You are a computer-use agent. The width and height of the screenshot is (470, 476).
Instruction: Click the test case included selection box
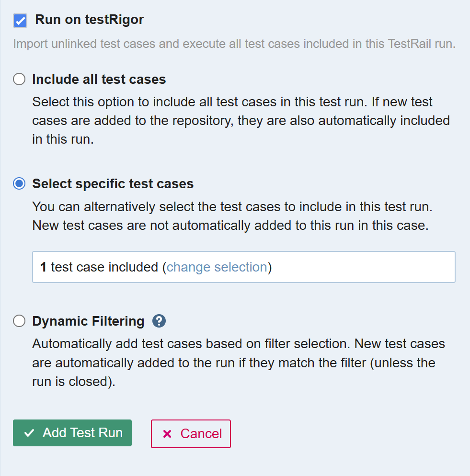[359, 267]
